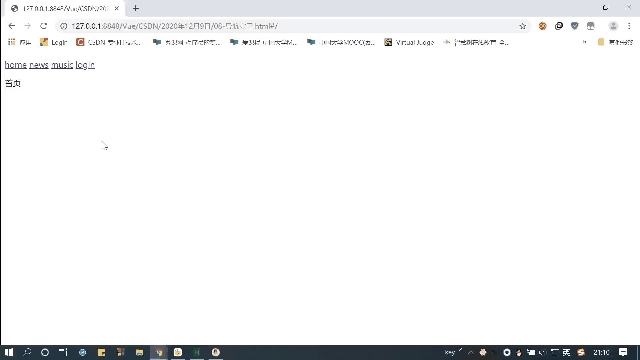Open the File Explorer taskbar icon
The height and width of the screenshot is (360, 640).
pos(140,352)
